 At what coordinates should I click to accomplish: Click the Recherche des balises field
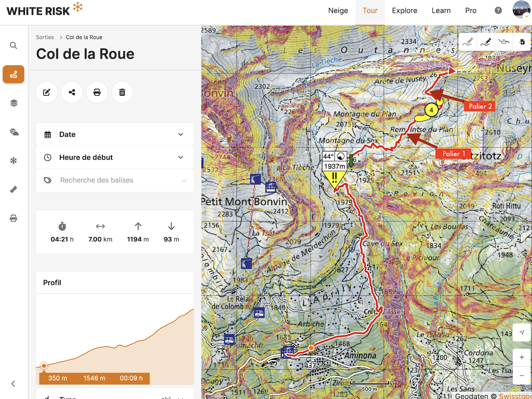(x=115, y=180)
